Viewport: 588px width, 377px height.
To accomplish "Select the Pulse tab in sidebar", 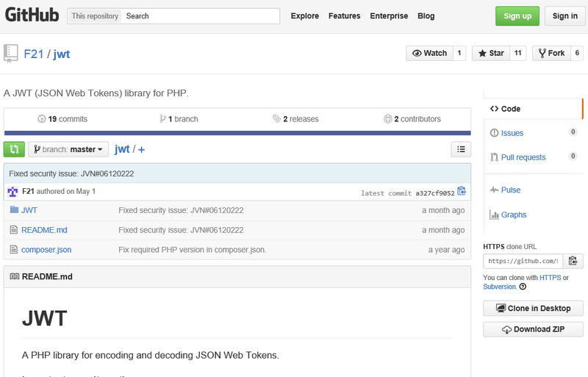I will pyautogui.click(x=510, y=190).
